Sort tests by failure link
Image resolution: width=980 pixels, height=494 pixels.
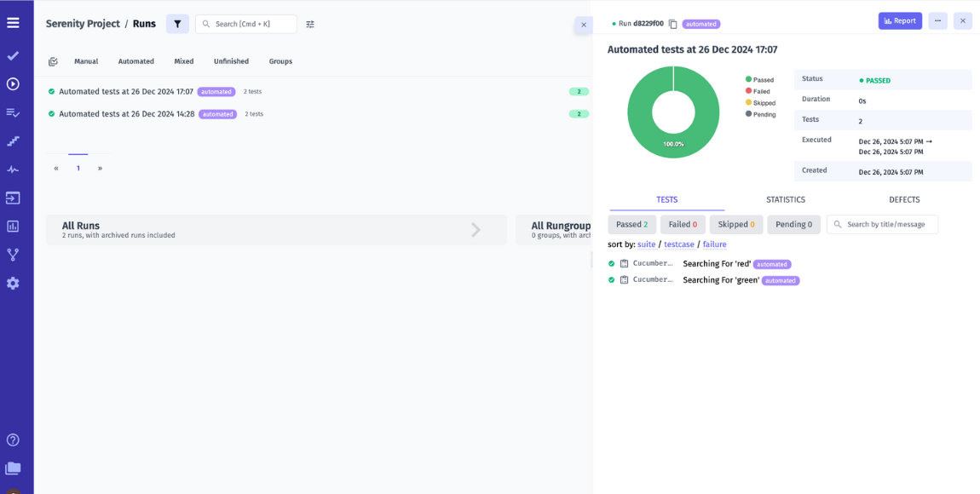tap(714, 244)
